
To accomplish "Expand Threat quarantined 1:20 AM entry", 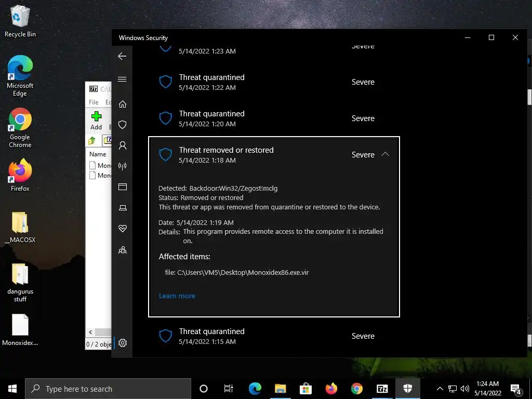I will (274, 118).
